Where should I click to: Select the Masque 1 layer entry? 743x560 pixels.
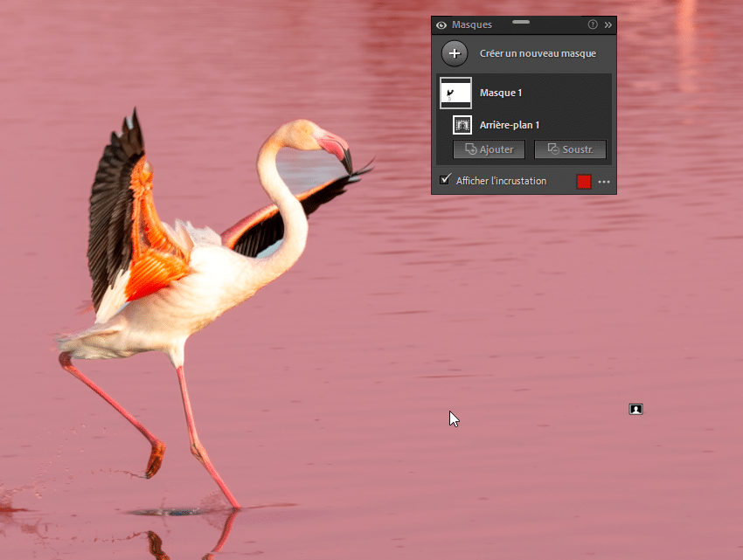point(501,93)
